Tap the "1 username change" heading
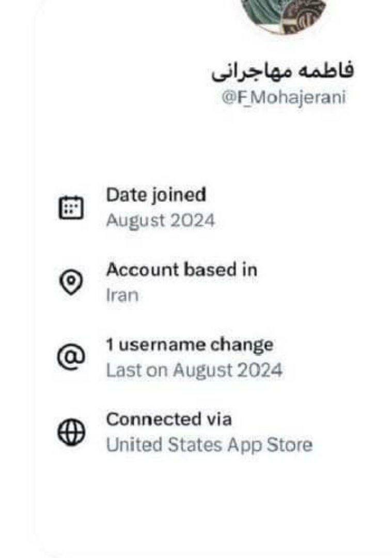The image size is (392, 558). click(190, 345)
